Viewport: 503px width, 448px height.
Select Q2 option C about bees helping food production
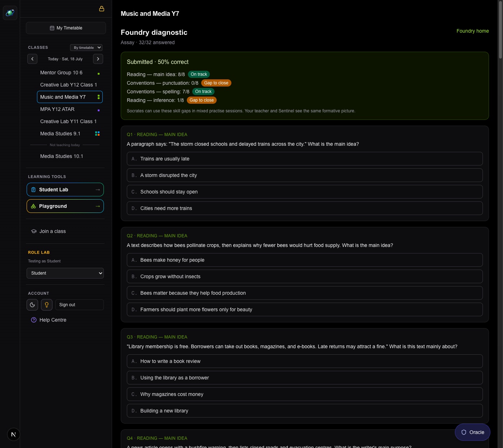pyautogui.click(x=305, y=293)
